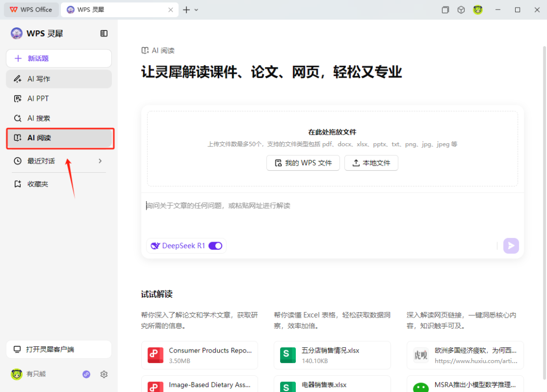The width and height of the screenshot is (547, 392).
Task: Click the DeepSeek whale icon
Action: tap(155, 246)
